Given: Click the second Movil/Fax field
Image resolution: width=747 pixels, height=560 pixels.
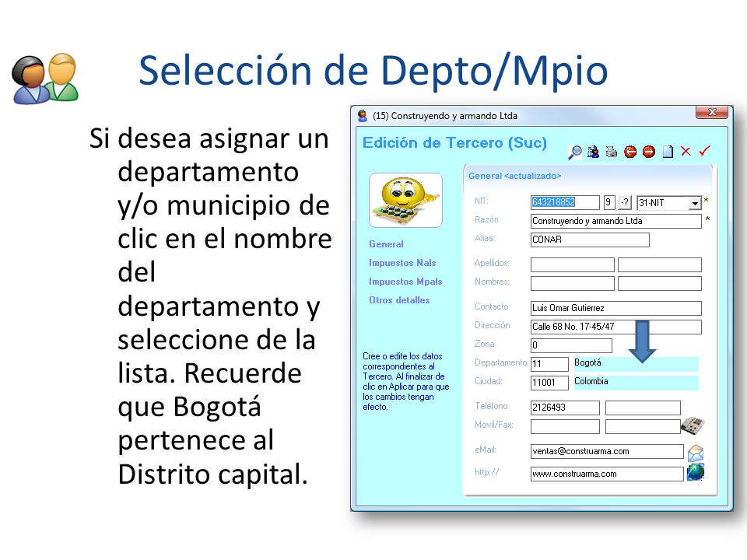Looking at the screenshot, I should (643, 426).
